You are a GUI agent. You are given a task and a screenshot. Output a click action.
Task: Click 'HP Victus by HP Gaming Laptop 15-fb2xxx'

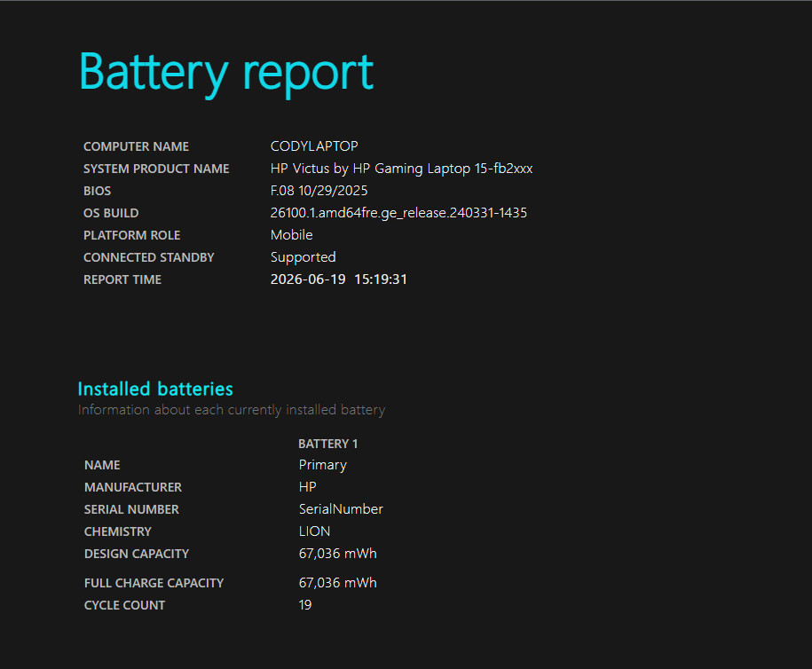(401, 169)
